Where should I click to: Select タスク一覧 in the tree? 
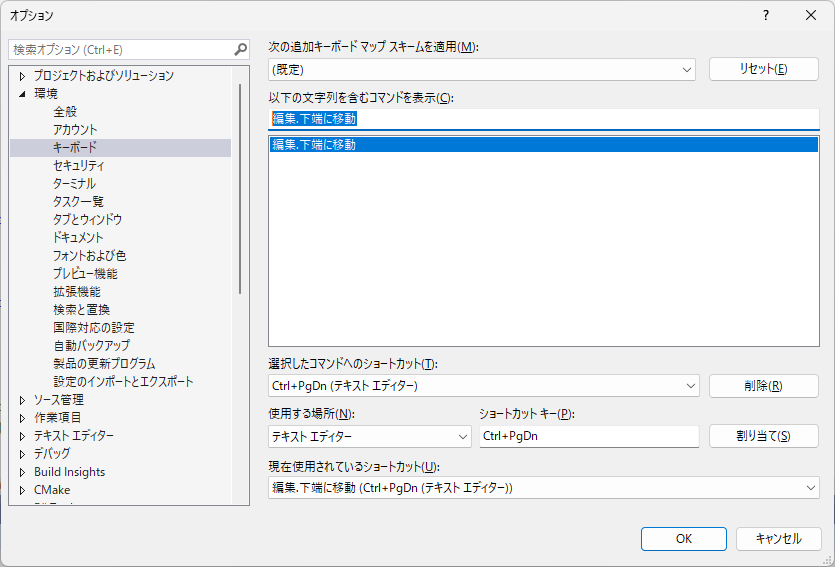pos(78,202)
